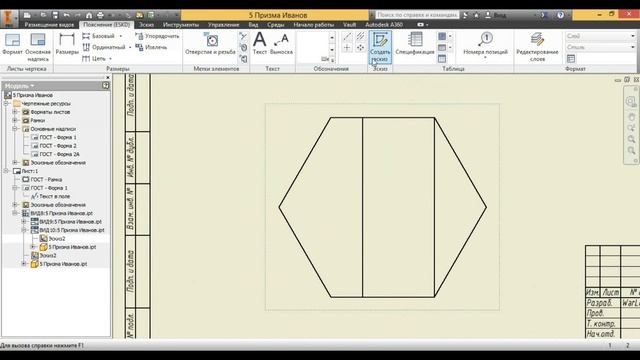Image resolution: width=640 pixels, height=360 pixels.
Task: Close the model browser panel
Action: pyautogui.click(x=108, y=77)
